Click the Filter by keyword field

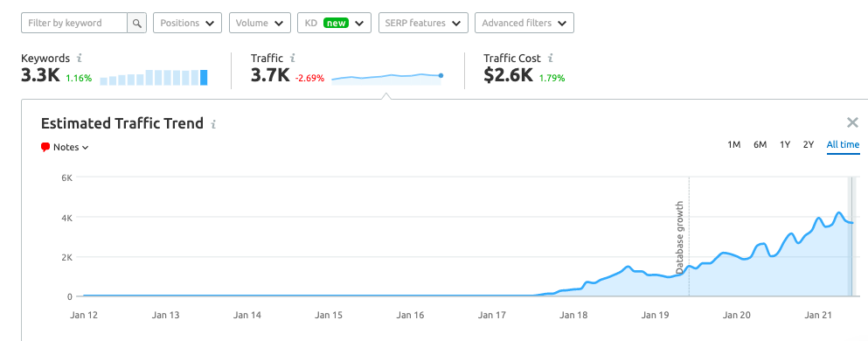pyautogui.click(x=74, y=24)
